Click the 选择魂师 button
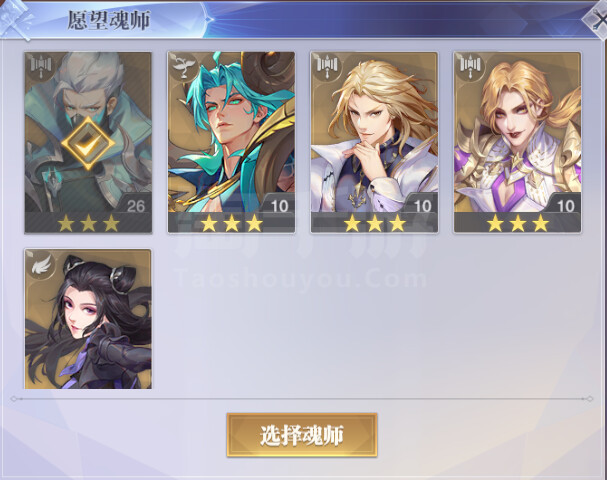 (x=302, y=435)
